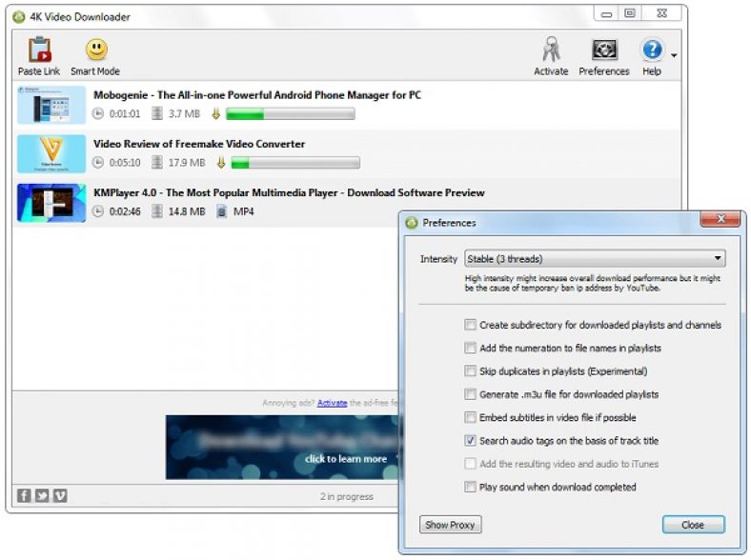The height and width of the screenshot is (560, 751).
Task: Click the 'click to learn more' ad banner
Action: pyautogui.click(x=284, y=447)
